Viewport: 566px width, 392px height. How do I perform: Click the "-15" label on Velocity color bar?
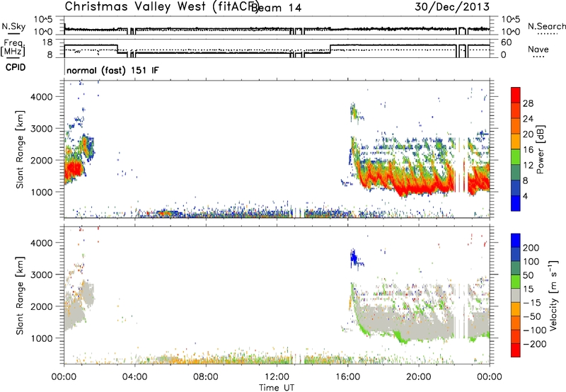pyautogui.click(x=532, y=302)
